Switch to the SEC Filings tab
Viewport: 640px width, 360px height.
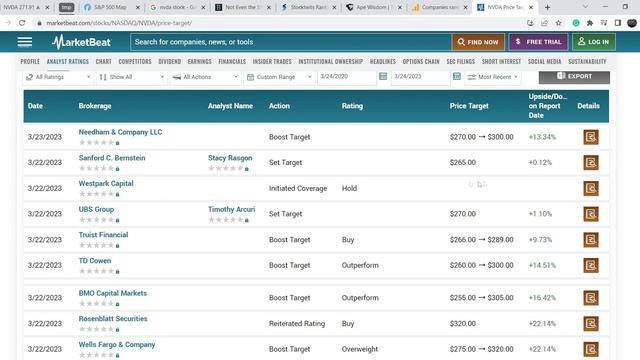click(460, 62)
